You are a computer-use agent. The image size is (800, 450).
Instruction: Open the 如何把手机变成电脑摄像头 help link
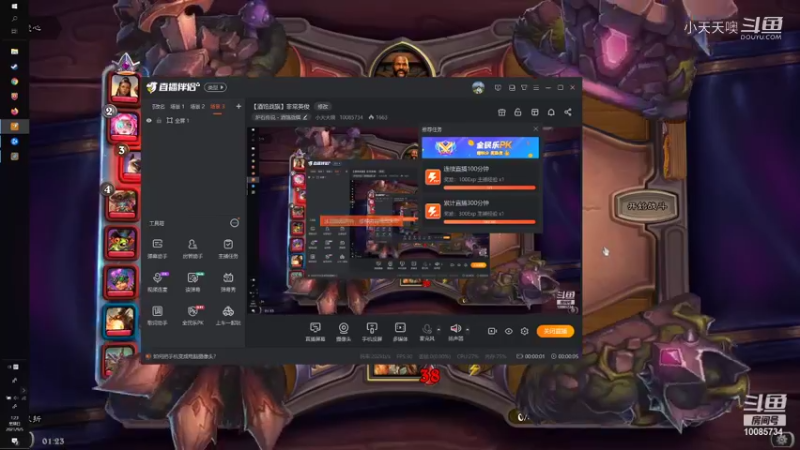[x=185, y=356]
